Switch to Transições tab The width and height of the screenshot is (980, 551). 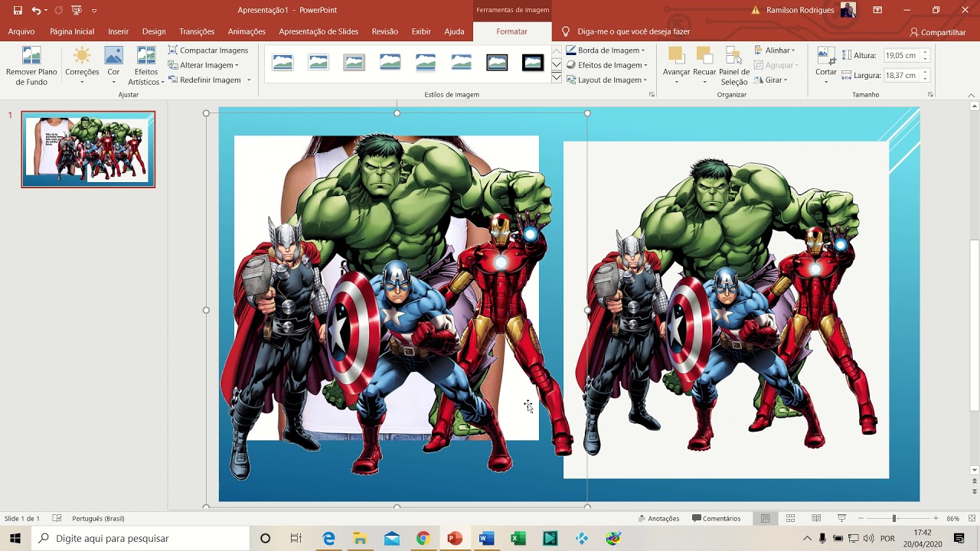point(197,31)
